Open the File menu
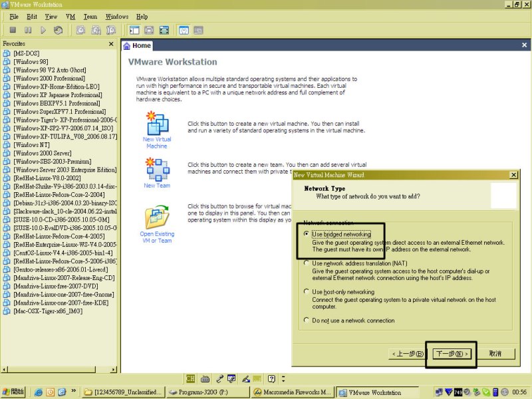 click(14, 17)
